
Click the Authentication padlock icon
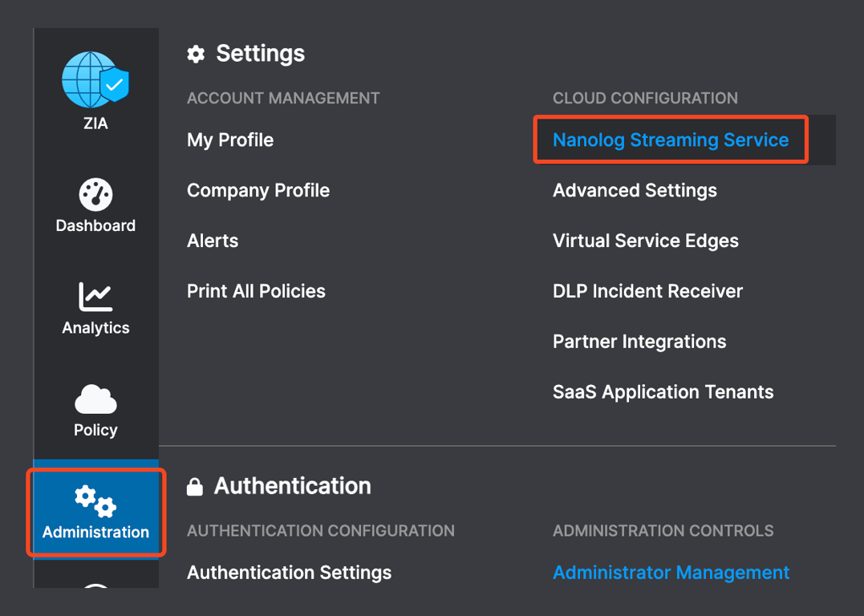[195, 487]
